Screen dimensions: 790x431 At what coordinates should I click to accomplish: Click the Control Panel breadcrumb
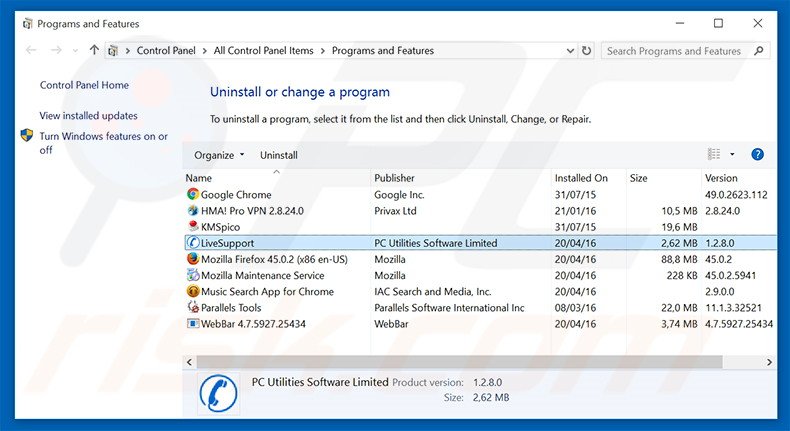click(166, 50)
